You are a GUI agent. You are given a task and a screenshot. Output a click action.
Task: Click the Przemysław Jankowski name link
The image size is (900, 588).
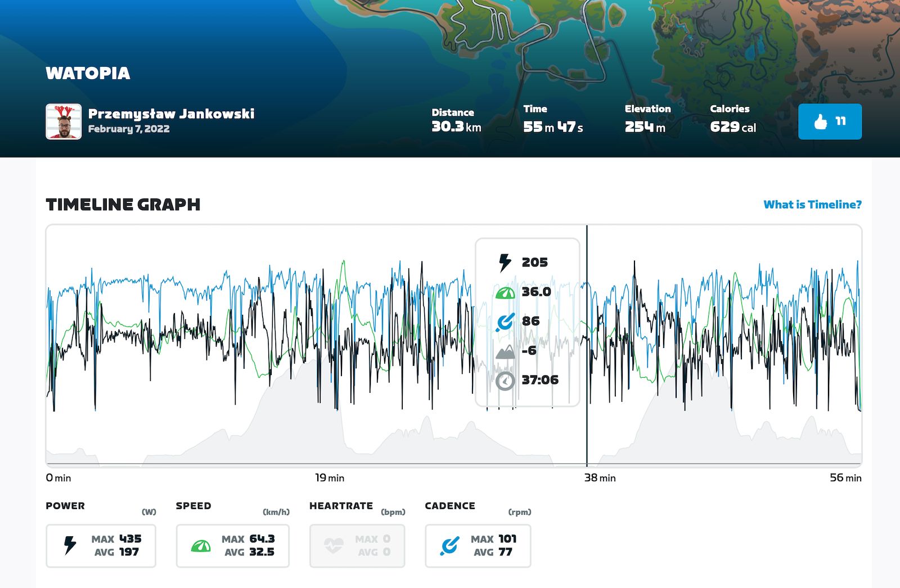point(171,114)
